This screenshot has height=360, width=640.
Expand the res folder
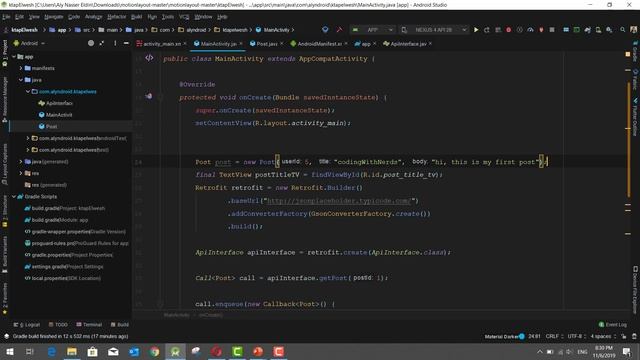pos(21,173)
